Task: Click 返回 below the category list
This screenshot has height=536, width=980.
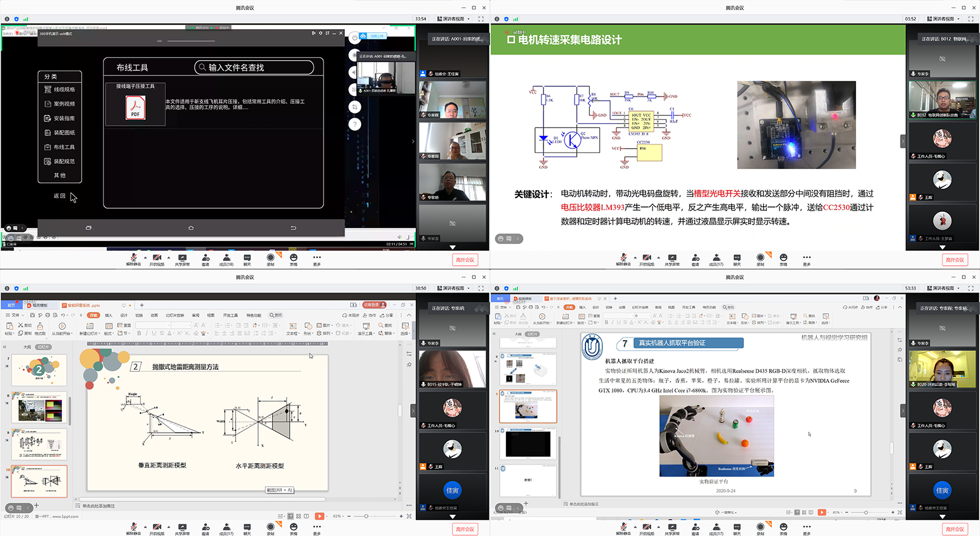Action: click(x=59, y=196)
